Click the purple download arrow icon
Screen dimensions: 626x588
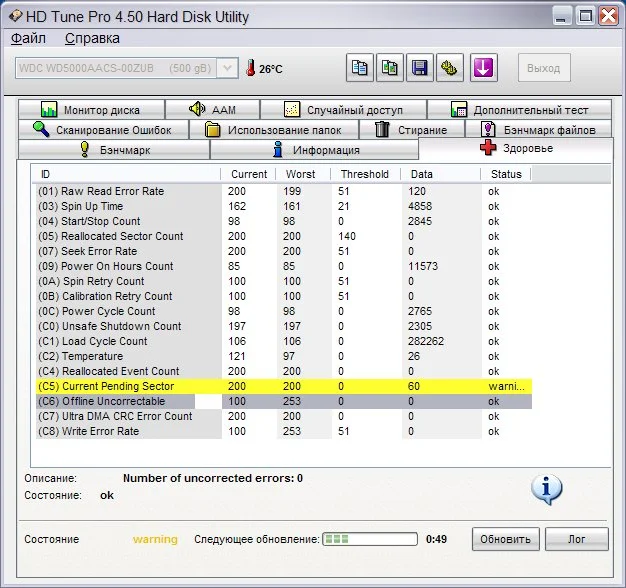pos(483,68)
